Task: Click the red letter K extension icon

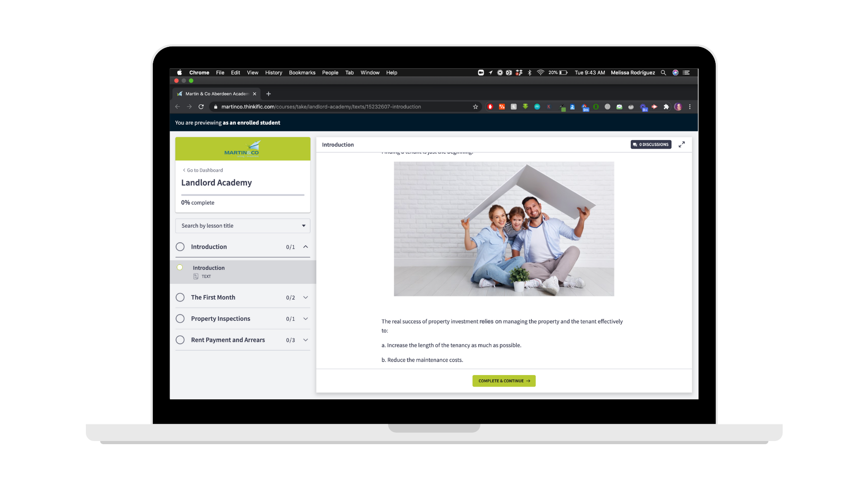Action: pyautogui.click(x=549, y=107)
